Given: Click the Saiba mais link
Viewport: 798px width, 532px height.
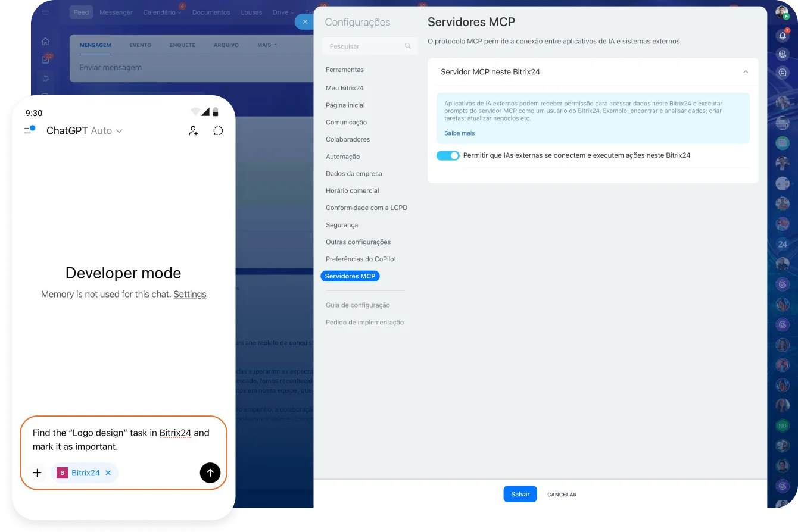Looking at the screenshot, I should pos(459,133).
